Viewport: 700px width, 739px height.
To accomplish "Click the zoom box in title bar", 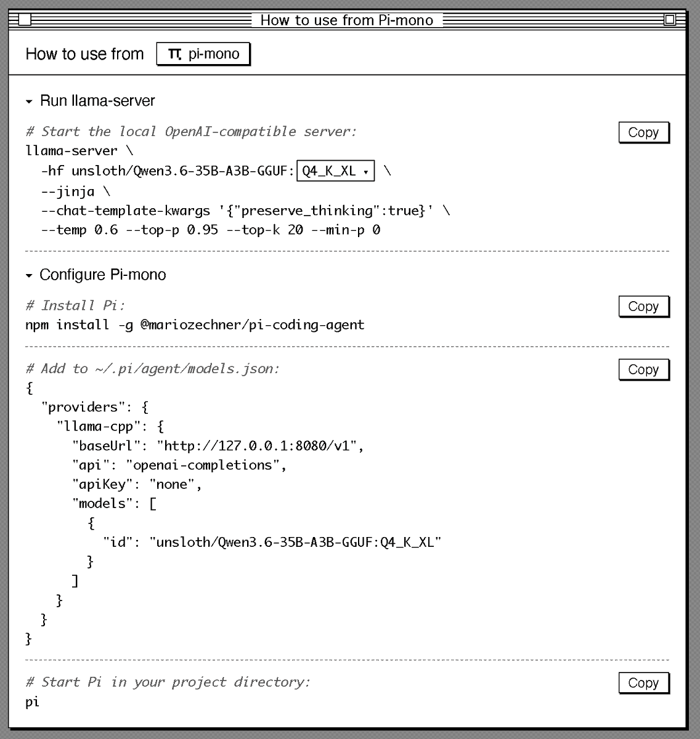I will tap(670, 20).
